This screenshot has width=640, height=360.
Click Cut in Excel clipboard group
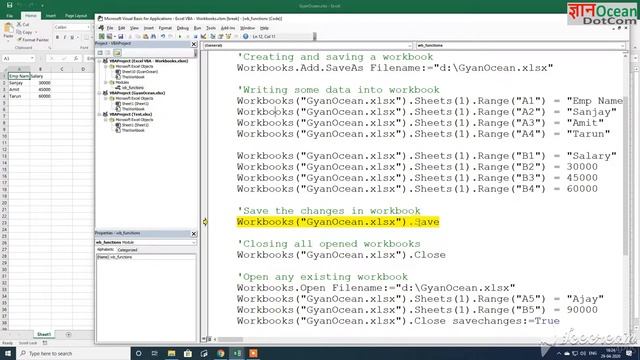(x=23, y=24)
